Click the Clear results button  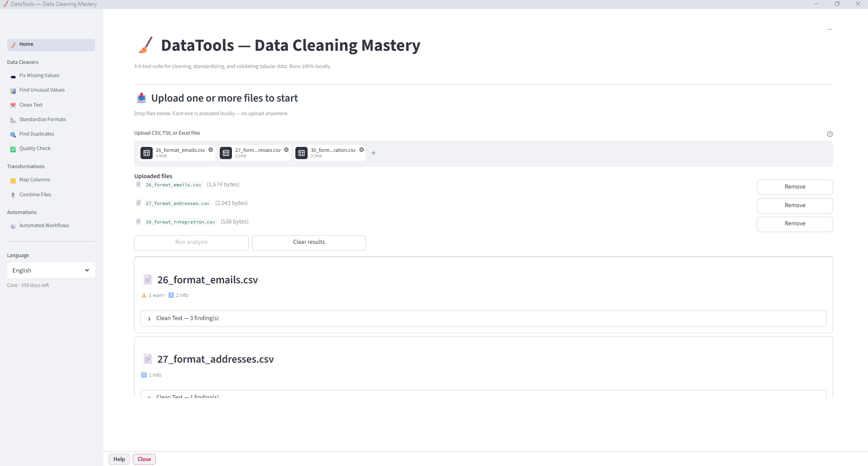pos(309,243)
